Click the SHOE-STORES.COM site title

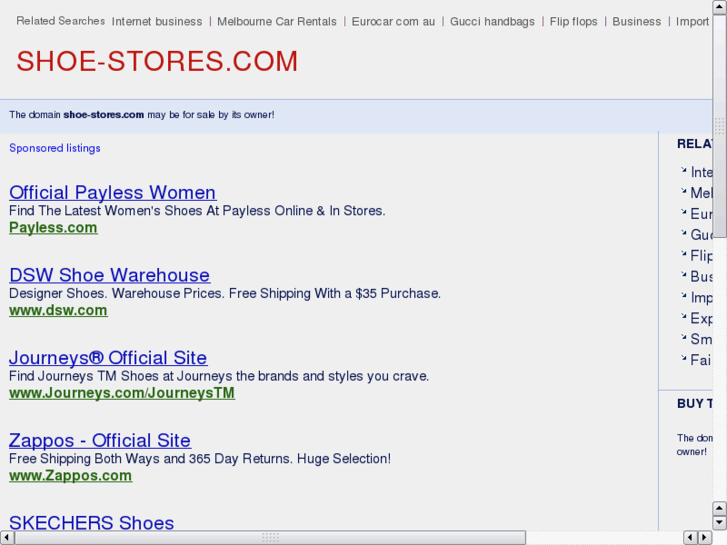[157, 61]
